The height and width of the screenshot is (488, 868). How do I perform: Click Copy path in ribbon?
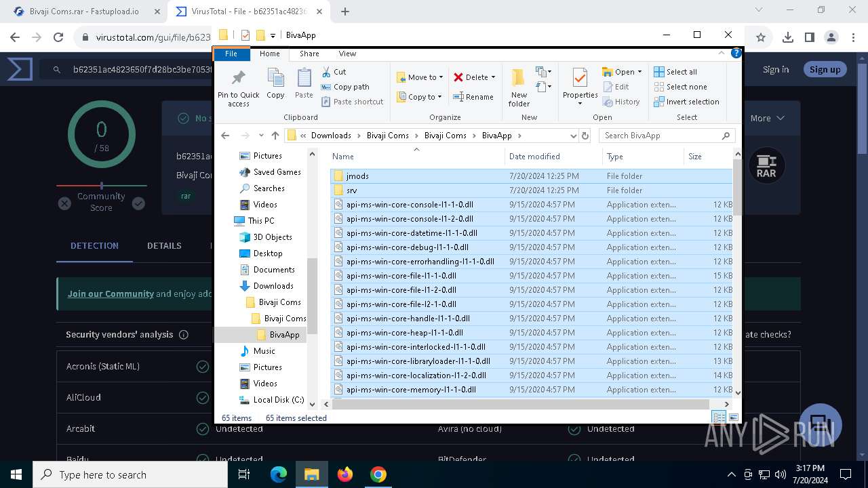[345, 87]
